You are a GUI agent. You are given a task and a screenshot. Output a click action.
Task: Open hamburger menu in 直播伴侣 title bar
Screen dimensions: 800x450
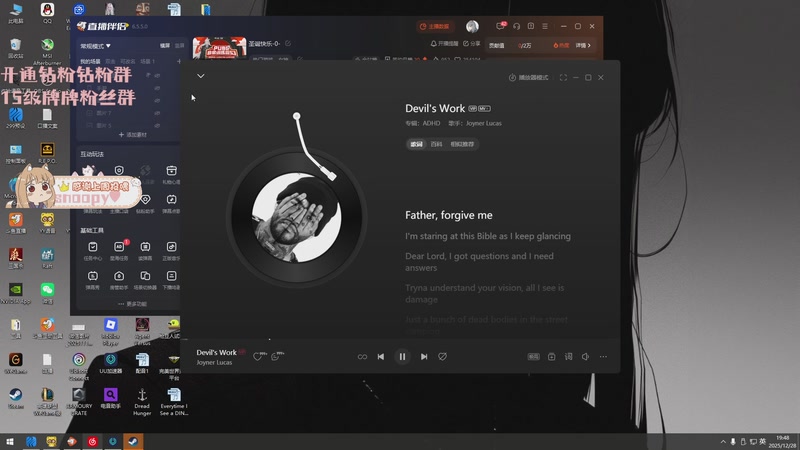545,26
